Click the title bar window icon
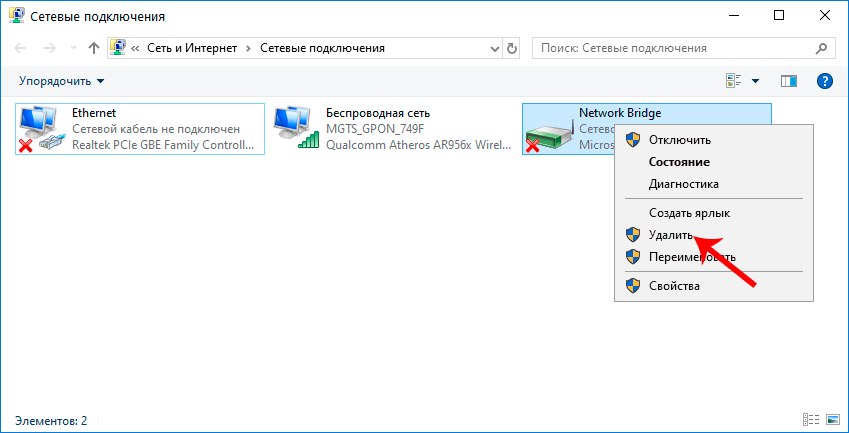849x433 pixels. (16, 16)
